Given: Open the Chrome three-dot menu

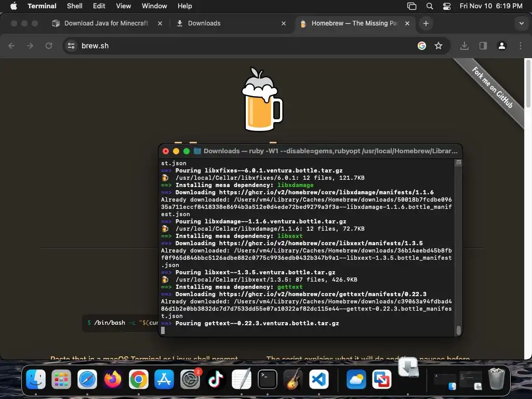Looking at the screenshot, I should coord(521,46).
